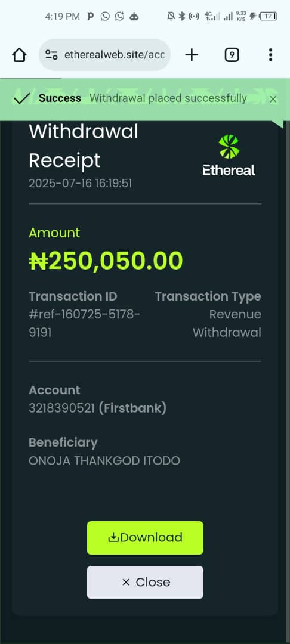
Task: Tap the muted bell notification icon
Action: tap(171, 17)
